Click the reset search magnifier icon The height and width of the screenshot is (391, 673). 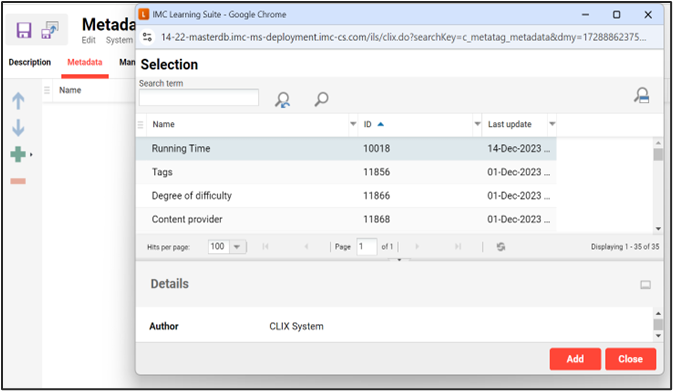click(x=282, y=100)
